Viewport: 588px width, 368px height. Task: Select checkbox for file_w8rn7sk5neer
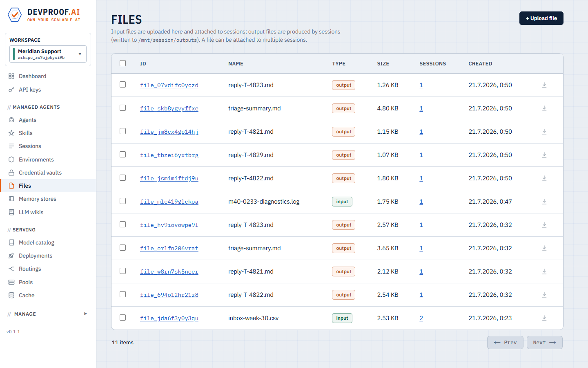pos(122,271)
